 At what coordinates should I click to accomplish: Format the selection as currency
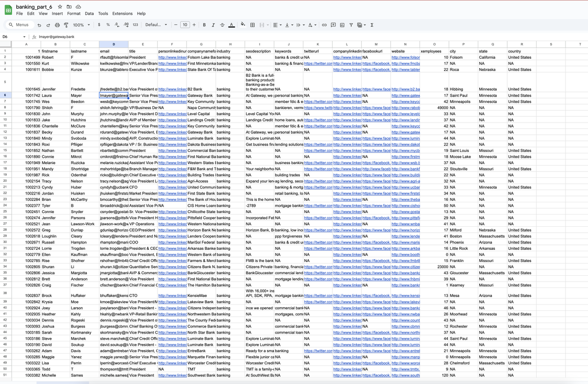[99, 25]
